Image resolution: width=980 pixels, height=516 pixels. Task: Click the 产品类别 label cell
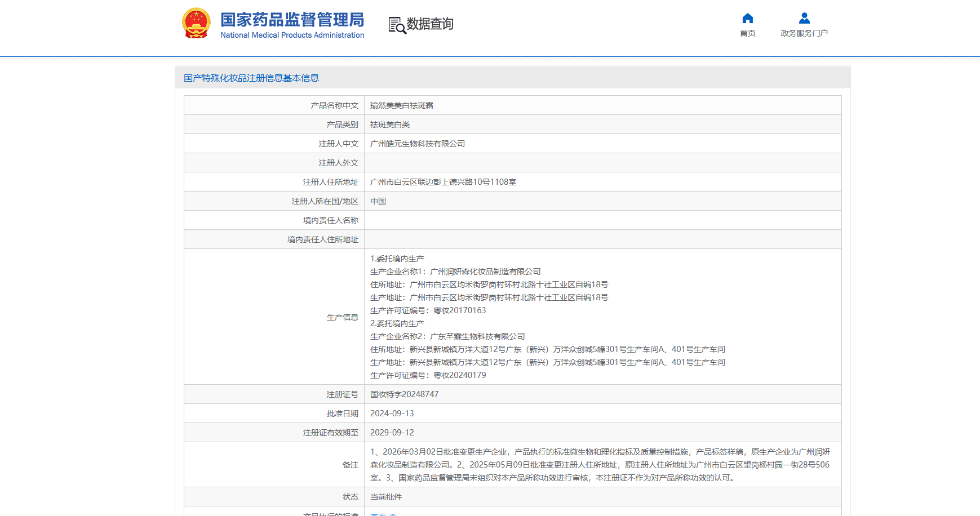click(274, 124)
